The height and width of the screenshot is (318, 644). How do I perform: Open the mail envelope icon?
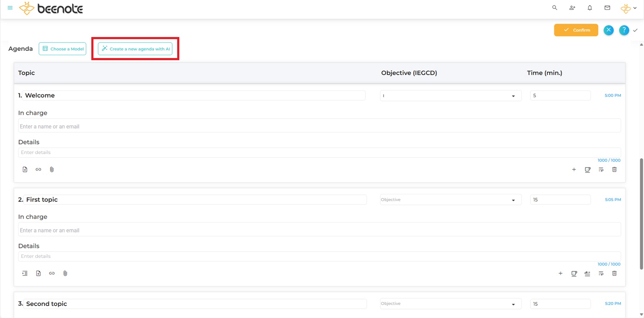tap(607, 8)
